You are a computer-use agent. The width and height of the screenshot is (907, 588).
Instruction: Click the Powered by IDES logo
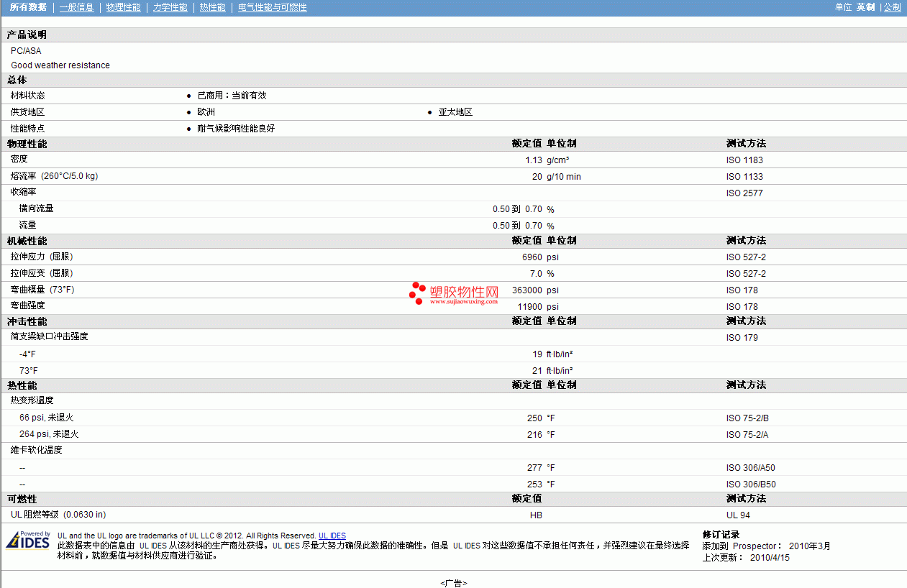pyautogui.click(x=28, y=540)
